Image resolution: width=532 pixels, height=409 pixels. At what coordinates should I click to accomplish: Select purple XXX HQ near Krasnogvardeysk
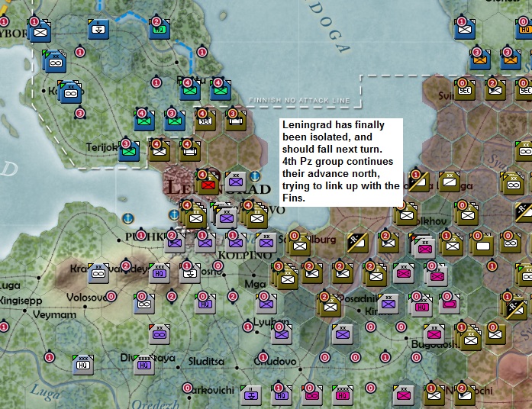tap(160, 273)
